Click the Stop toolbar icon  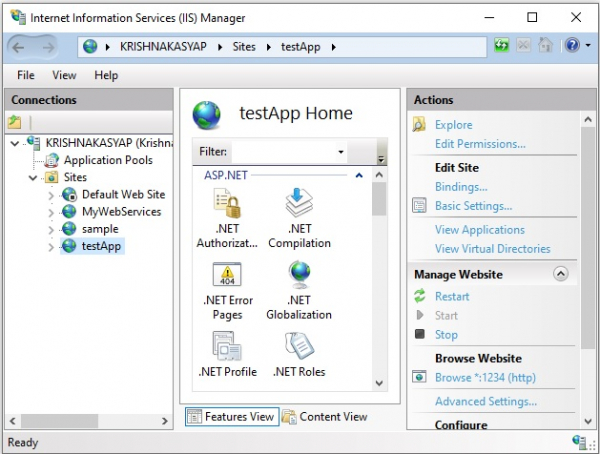[523, 46]
